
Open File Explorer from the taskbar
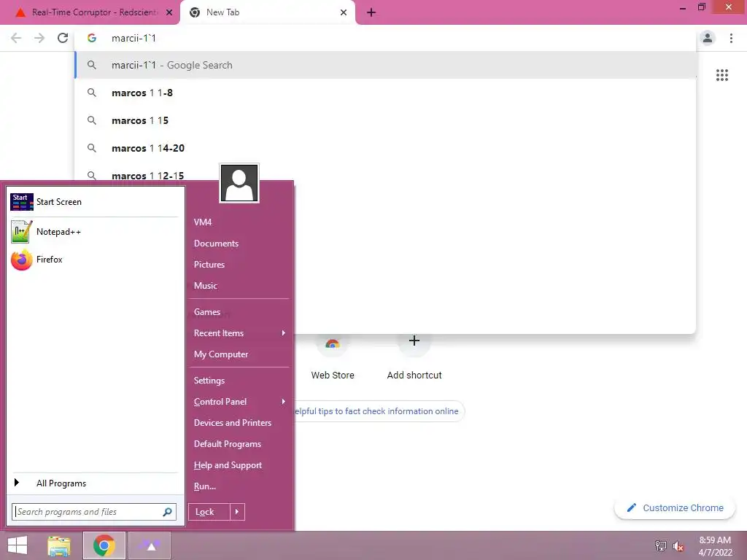59,545
